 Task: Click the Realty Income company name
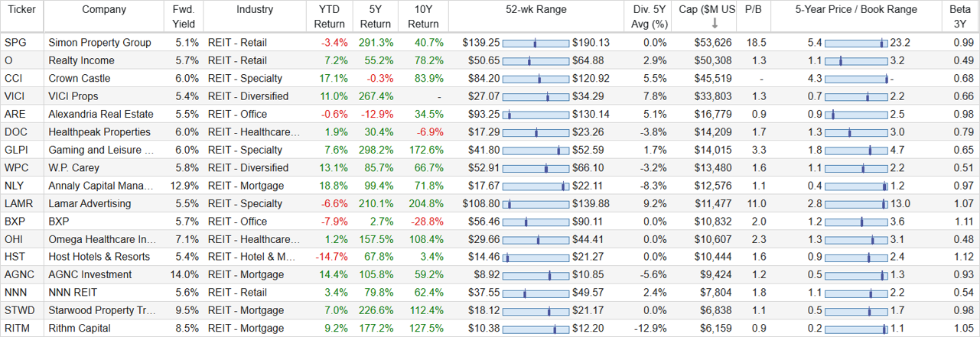pos(81,60)
